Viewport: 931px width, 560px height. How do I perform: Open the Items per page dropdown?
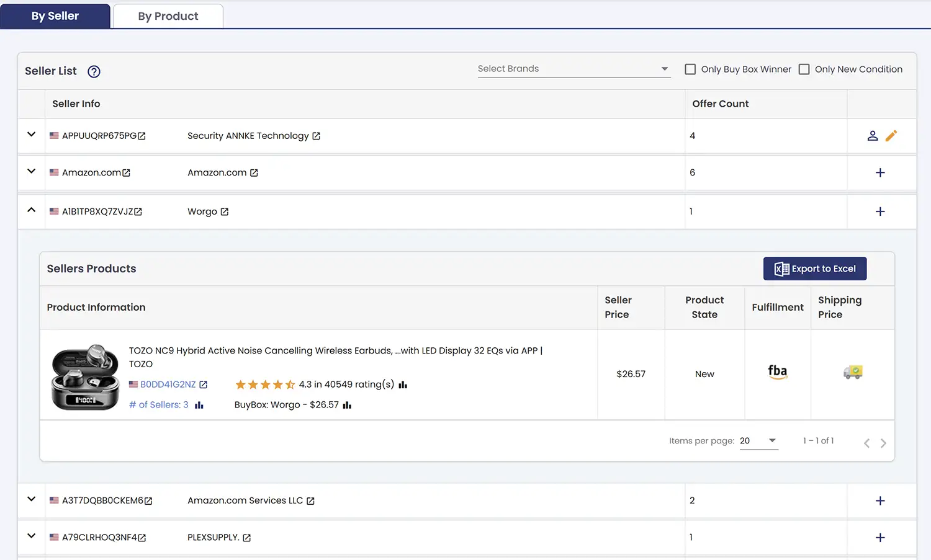(758, 440)
